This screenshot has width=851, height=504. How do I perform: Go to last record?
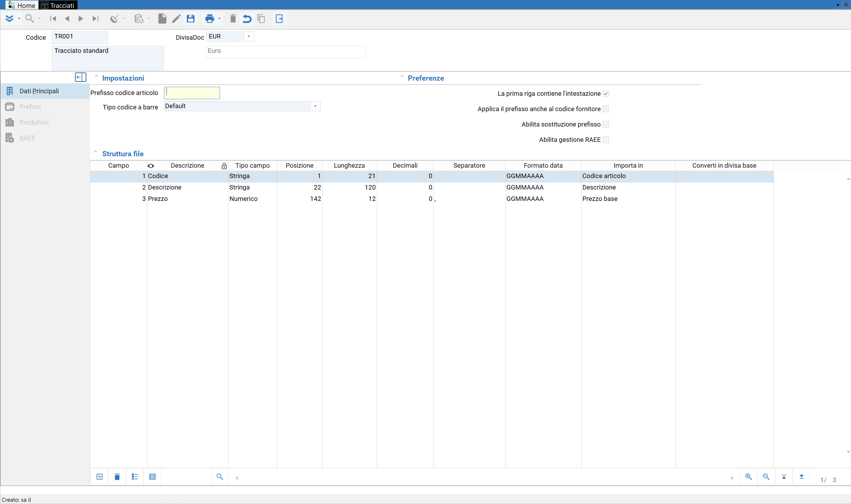click(x=96, y=19)
